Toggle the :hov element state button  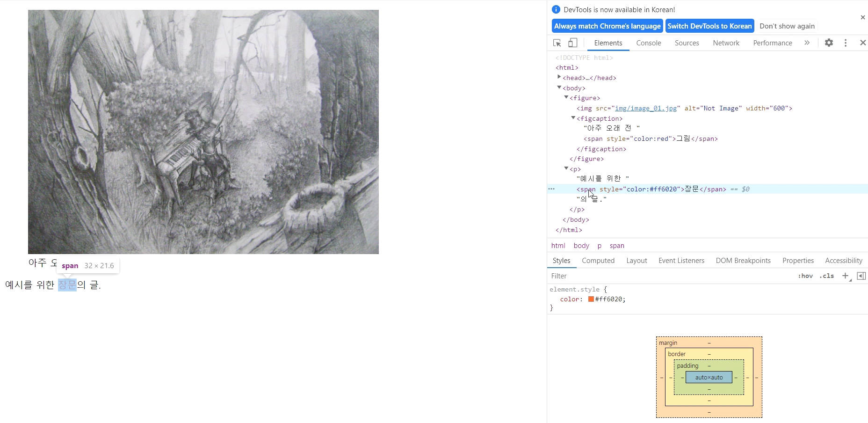pos(805,276)
